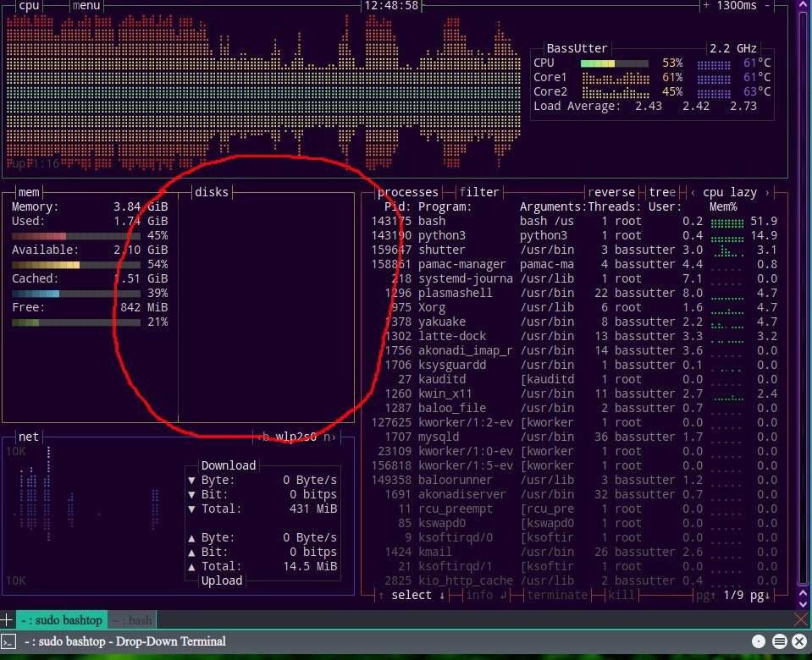
Task: Click the Free memory 842 MiB value
Action: [144, 307]
